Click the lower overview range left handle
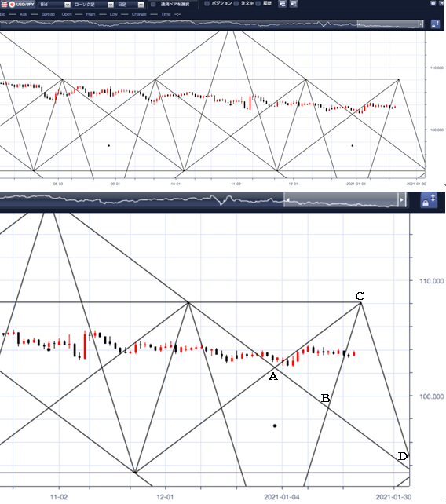Image resolution: width=446 pixels, height=504 pixels. (x=288, y=200)
